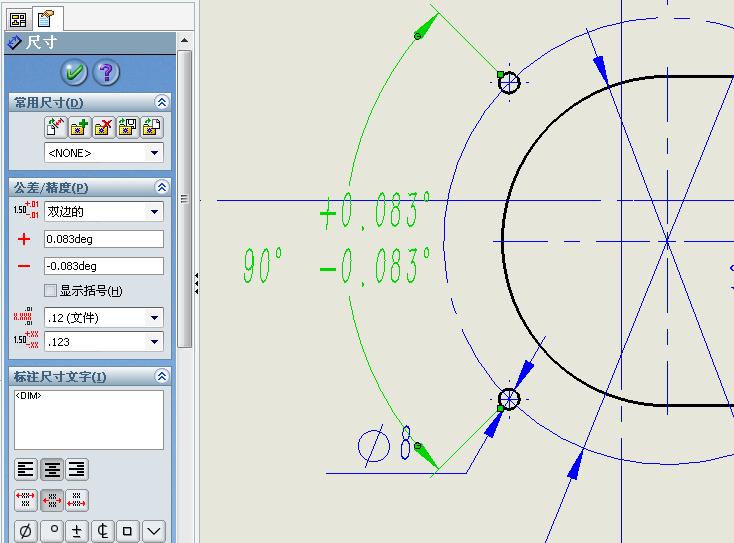
Task: Click the upper small hole circle
Action: tap(509, 82)
